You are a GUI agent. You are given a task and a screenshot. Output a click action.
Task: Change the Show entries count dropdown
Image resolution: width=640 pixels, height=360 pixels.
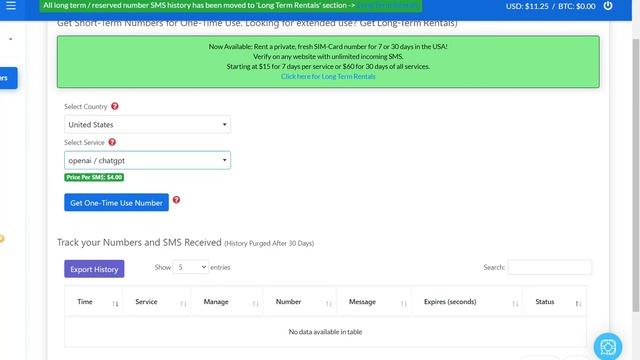tap(191, 267)
